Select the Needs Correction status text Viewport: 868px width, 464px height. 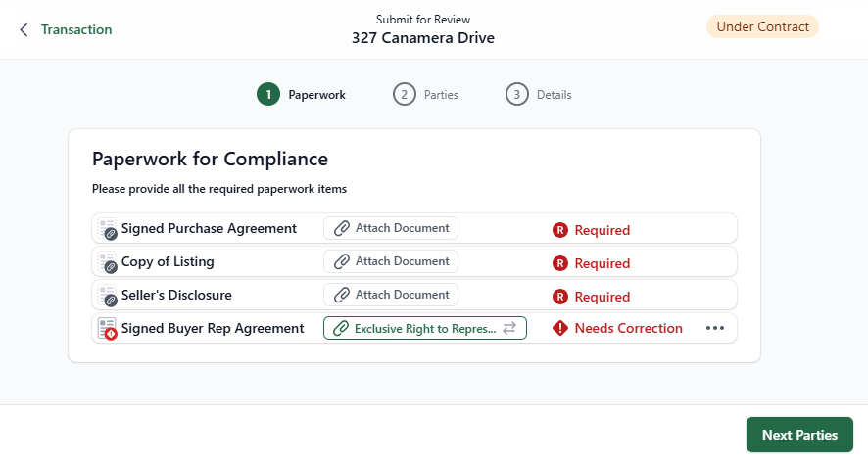[628, 329]
